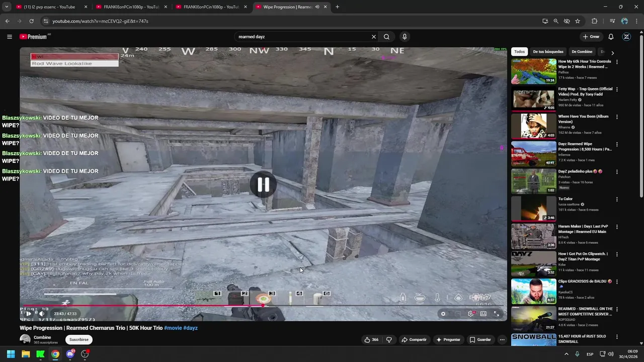Install app icon in address bar

click(545, 21)
